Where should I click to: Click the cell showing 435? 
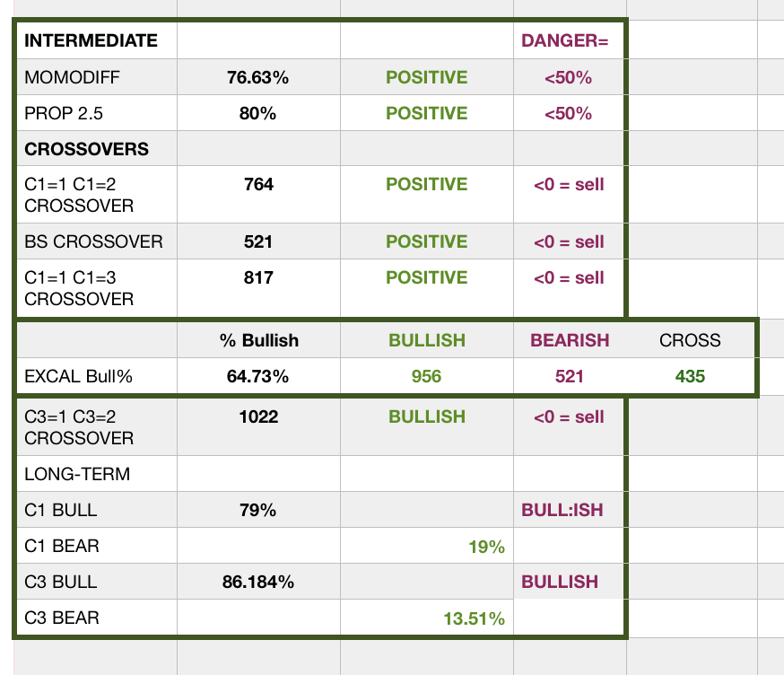coord(690,377)
